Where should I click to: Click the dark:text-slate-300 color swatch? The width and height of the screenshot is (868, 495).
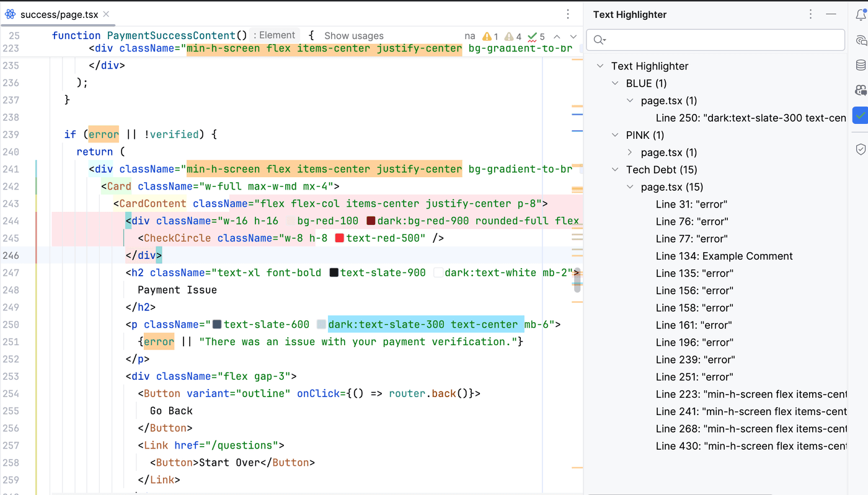pos(321,325)
